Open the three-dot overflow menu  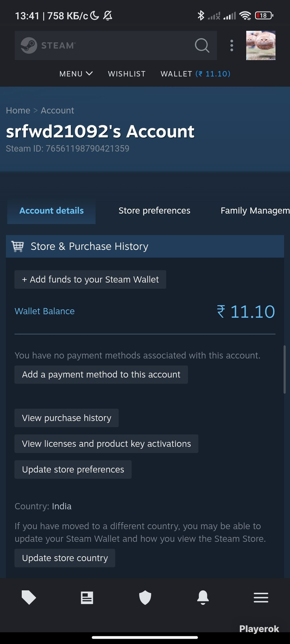click(x=232, y=46)
